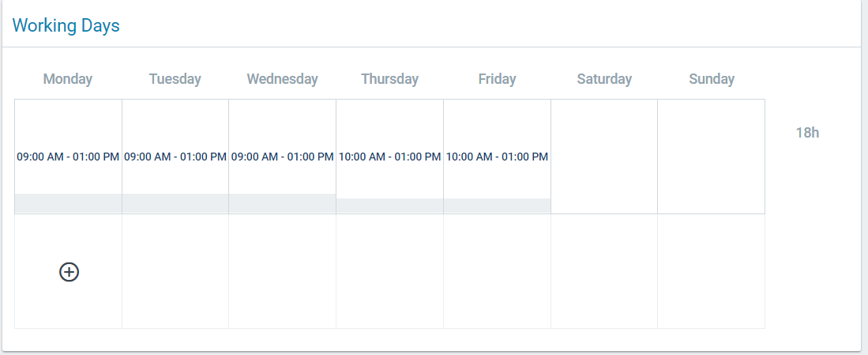868x355 pixels.
Task: Click the Thursday column header
Action: [389, 79]
